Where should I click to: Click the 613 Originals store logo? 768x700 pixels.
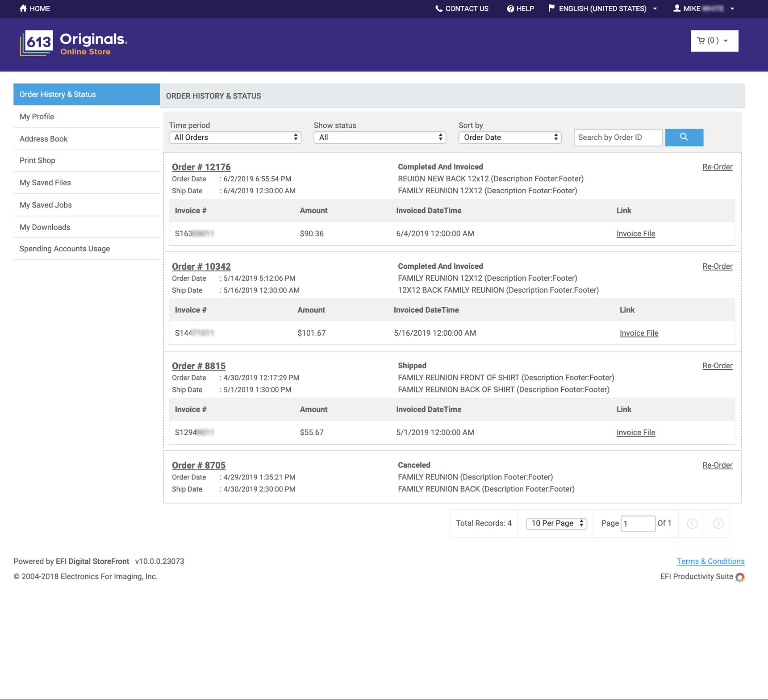(74, 43)
